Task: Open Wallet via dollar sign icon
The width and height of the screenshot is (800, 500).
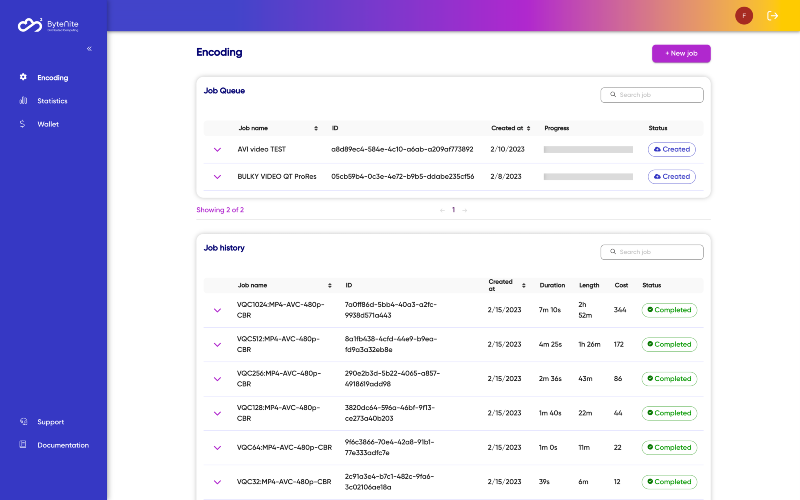Action: click(x=22, y=124)
